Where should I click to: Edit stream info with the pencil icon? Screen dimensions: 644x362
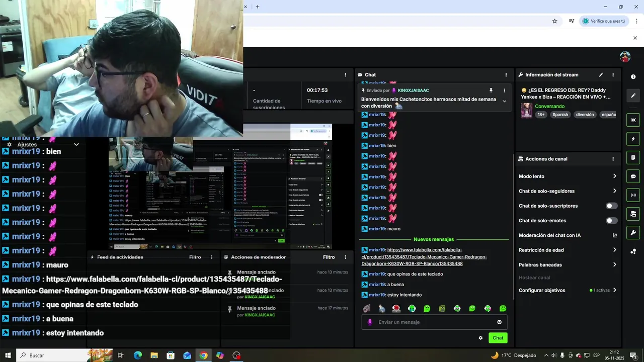pos(601,75)
